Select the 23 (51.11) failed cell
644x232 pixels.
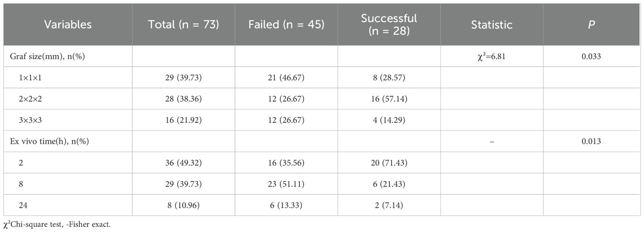tap(286, 184)
